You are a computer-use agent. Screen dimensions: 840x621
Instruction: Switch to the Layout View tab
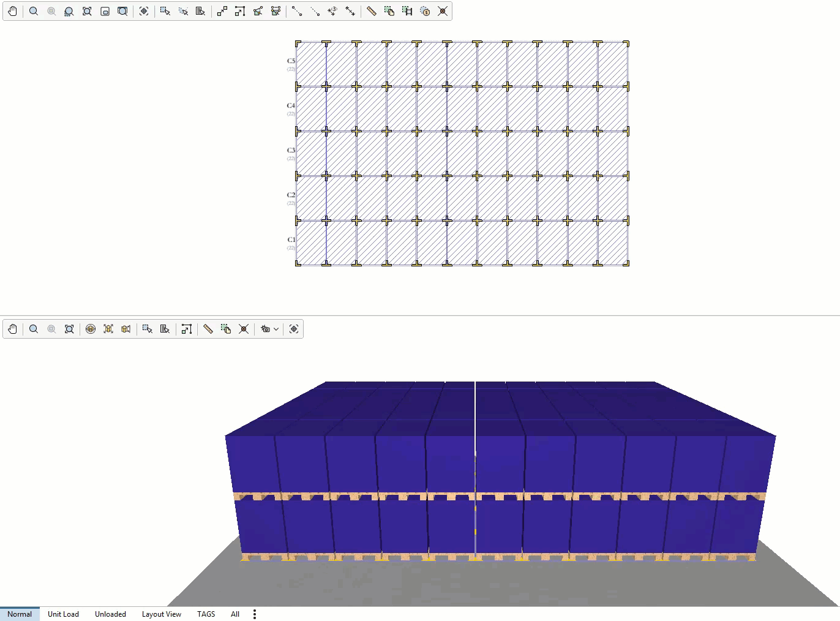[x=162, y=614]
